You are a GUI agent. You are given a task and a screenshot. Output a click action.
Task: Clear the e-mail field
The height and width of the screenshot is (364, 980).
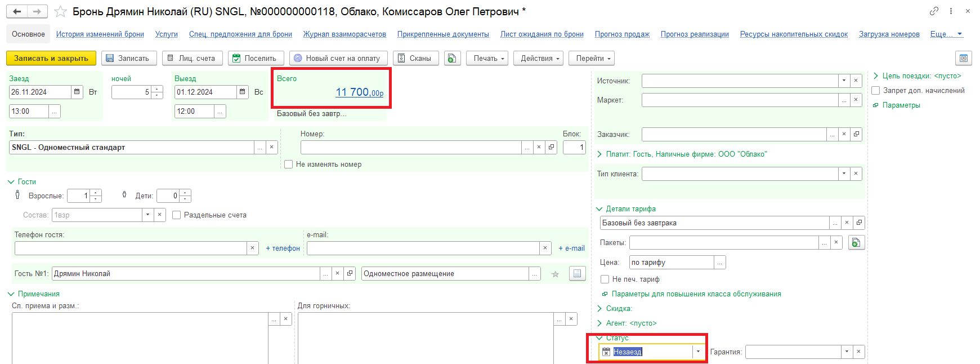point(545,248)
